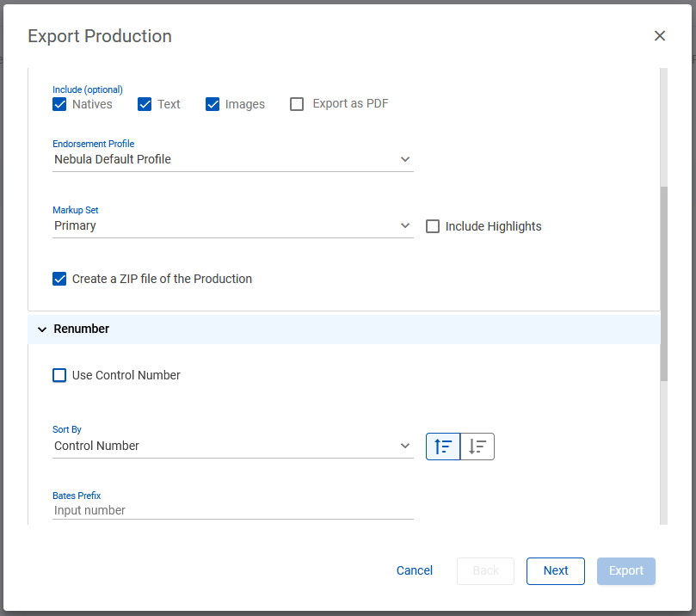Open the Sort By dropdown
The height and width of the screenshot is (616, 696).
(232, 446)
